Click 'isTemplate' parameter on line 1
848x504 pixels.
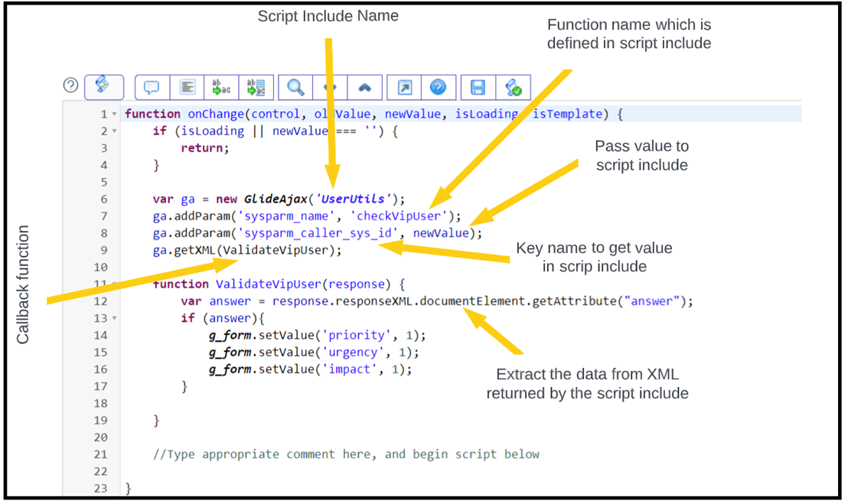click(x=567, y=114)
